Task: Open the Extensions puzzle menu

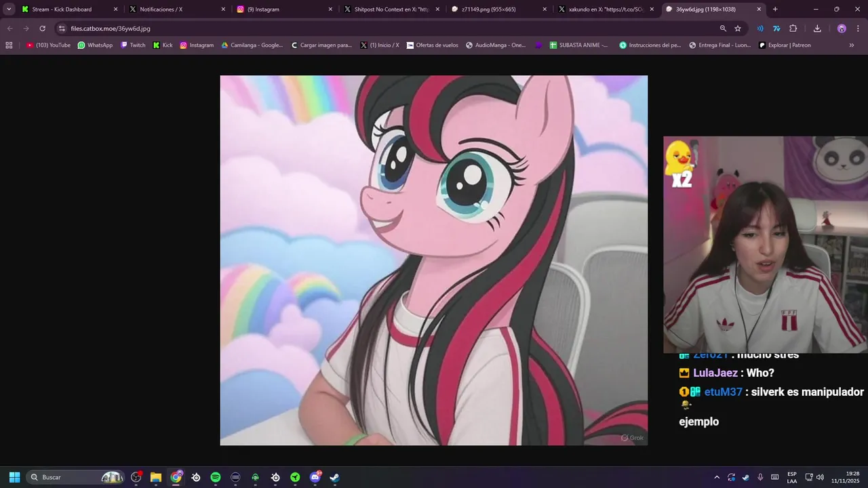Action: [793, 28]
